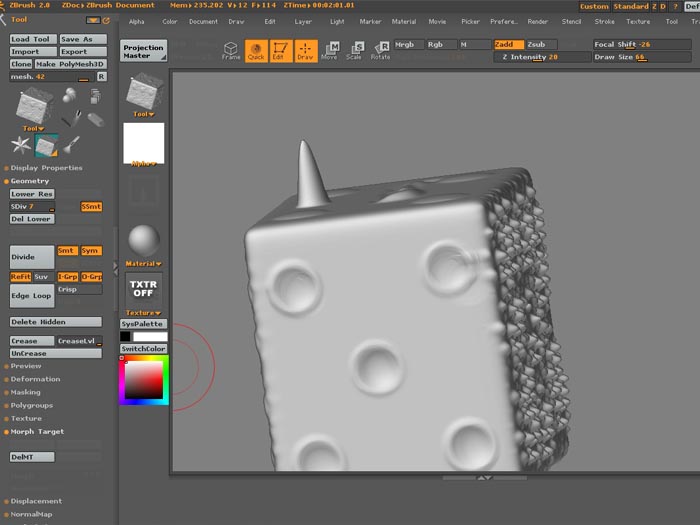Viewport: 700px width, 525px height.
Task: Click the canvas bottom divider handle arrows
Action: (x=484, y=478)
